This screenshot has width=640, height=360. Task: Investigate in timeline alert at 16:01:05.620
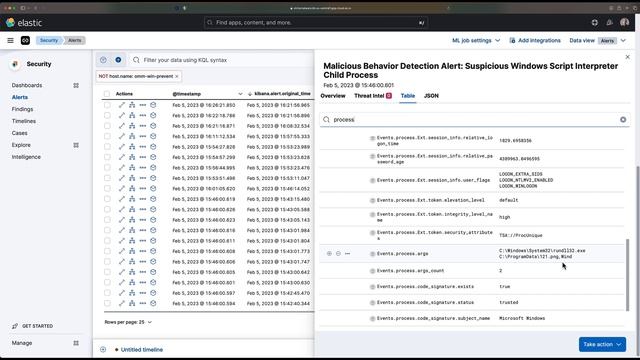pos(153,189)
